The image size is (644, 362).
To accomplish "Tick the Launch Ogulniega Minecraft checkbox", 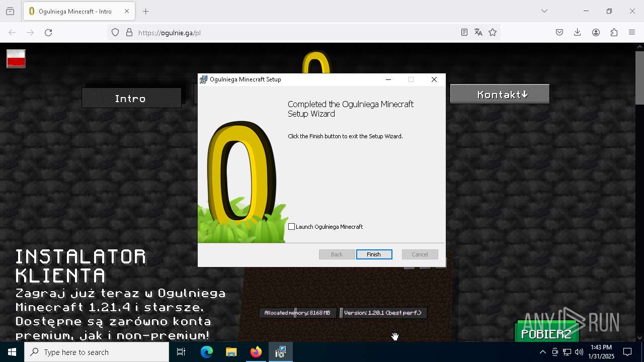I will (291, 227).
